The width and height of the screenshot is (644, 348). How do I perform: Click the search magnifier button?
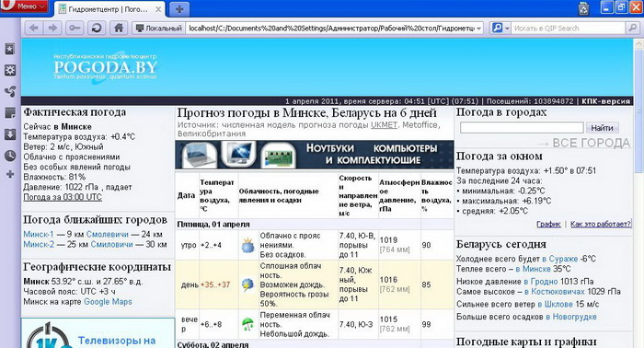[x=632, y=28]
